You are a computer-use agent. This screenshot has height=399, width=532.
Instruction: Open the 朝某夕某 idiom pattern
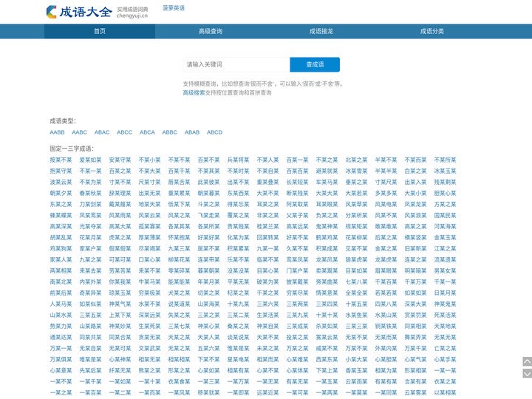tap(61, 193)
